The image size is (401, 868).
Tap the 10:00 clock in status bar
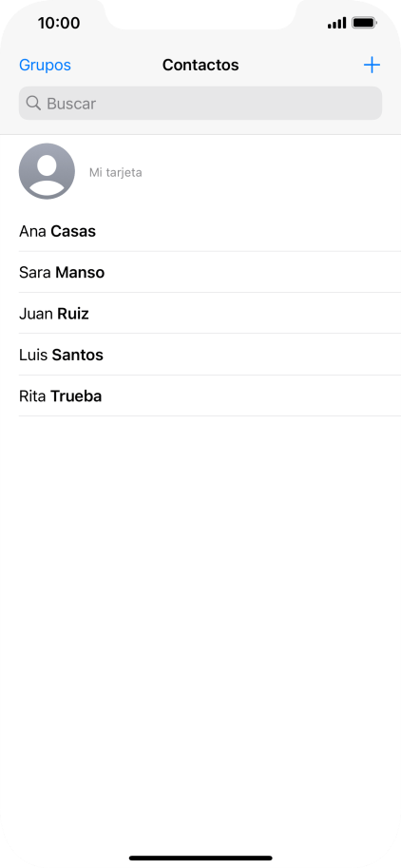pyautogui.click(x=59, y=23)
